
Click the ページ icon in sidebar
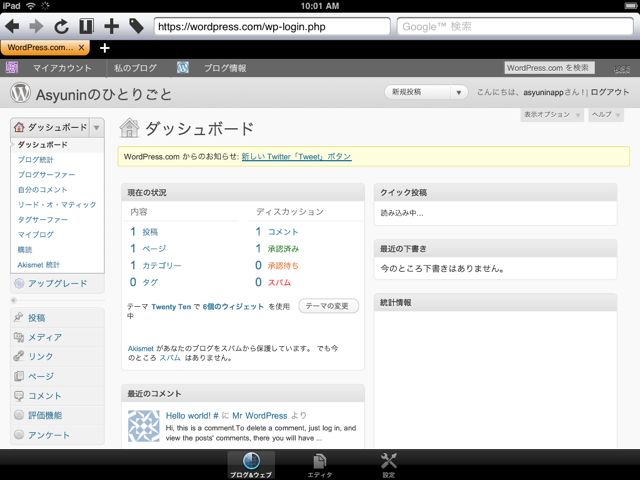pos(18,376)
